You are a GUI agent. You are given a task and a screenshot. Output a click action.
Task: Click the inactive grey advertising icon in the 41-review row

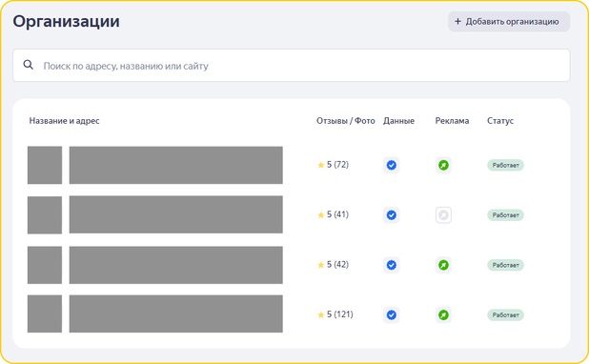click(x=443, y=215)
